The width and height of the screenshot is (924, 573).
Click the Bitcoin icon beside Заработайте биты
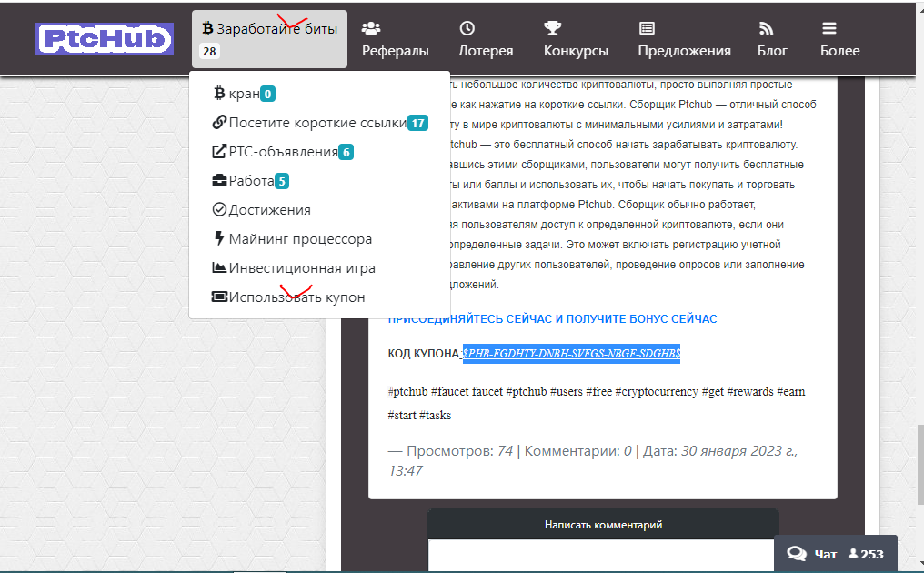click(x=207, y=28)
